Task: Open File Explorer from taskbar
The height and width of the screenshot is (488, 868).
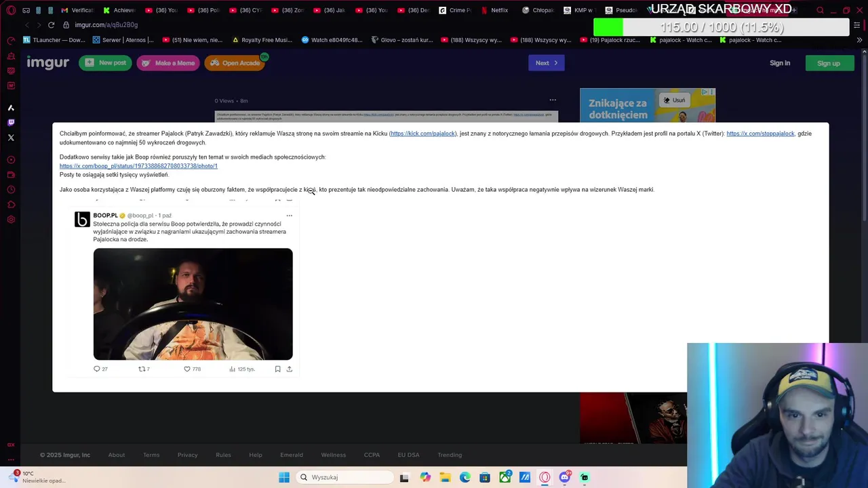Action: pos(445,477)
